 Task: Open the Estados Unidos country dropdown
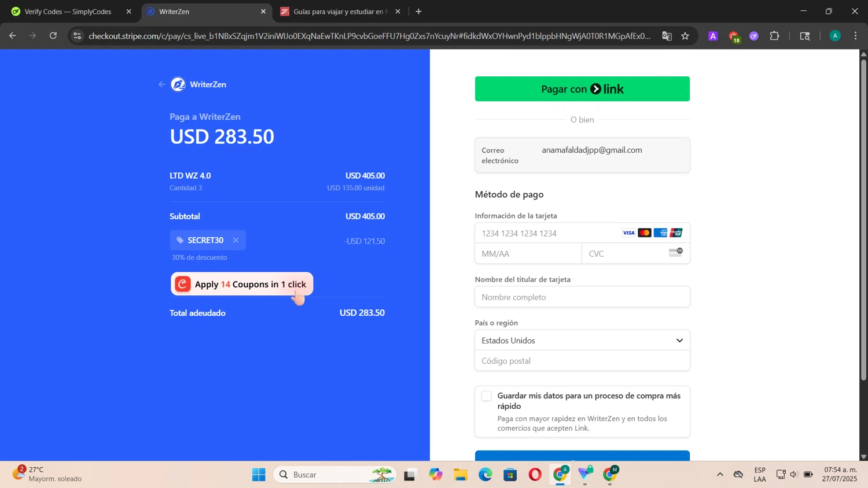[x=582, y=341]
